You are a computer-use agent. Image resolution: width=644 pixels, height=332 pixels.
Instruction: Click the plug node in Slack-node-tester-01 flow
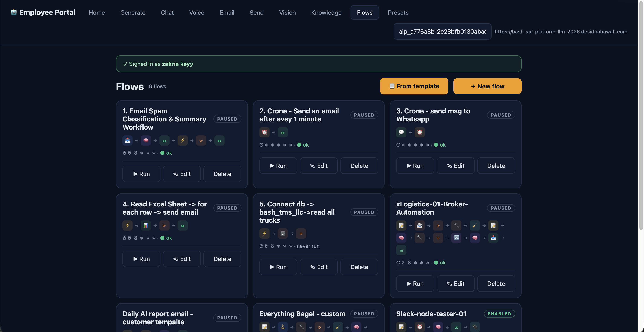point(475,327)
